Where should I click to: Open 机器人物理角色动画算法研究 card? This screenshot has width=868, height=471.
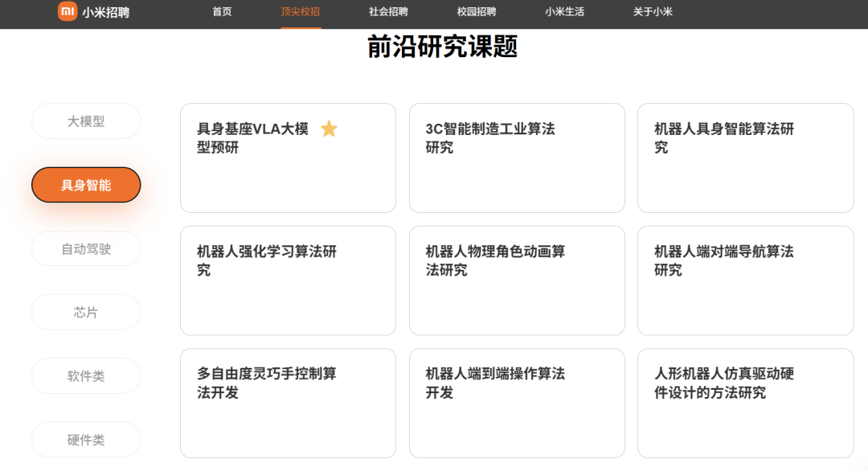click(517, 281)
